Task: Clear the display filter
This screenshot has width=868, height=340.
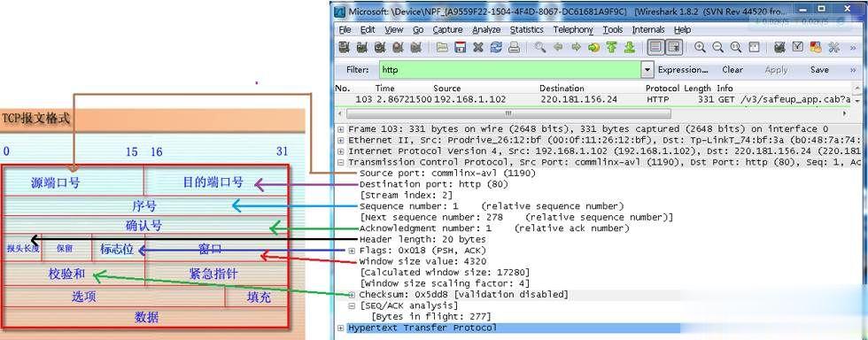Action: point(732,70)
